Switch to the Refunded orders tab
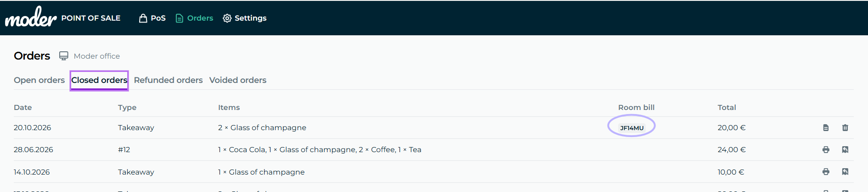 pos(168,80)
